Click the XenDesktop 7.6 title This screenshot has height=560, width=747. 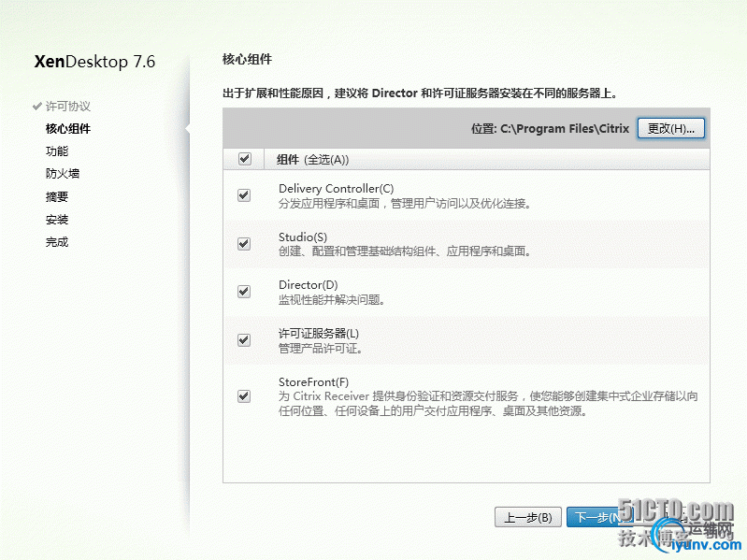[94, 62]
